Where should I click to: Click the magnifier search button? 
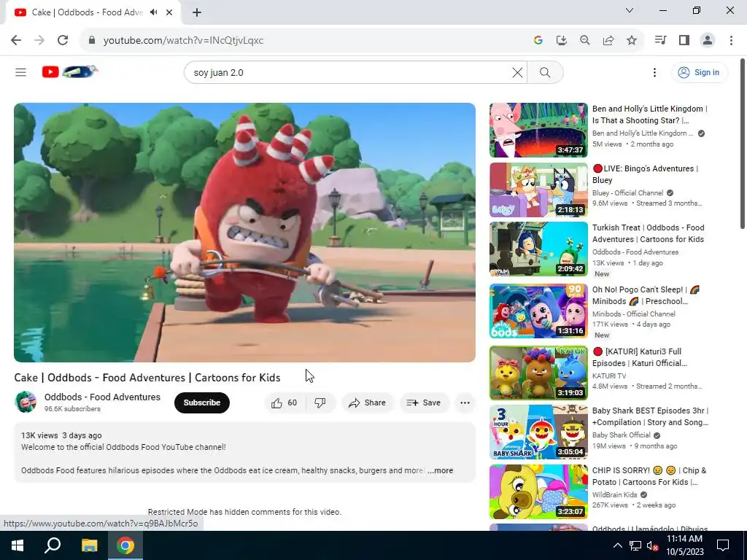[x=545, y=72]
